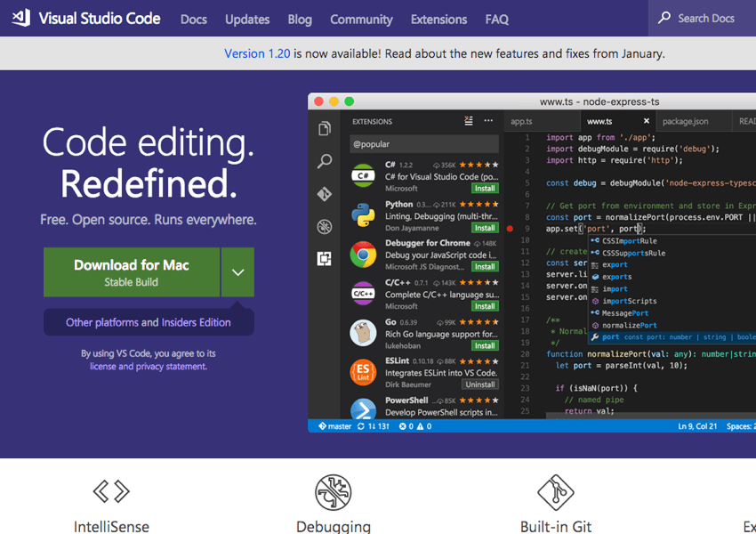Image resolution: width=756 pixels, height=534 pixels.
Task: Open the FAQ menu item
Action: pyautogui.click(x=497, y=20)
